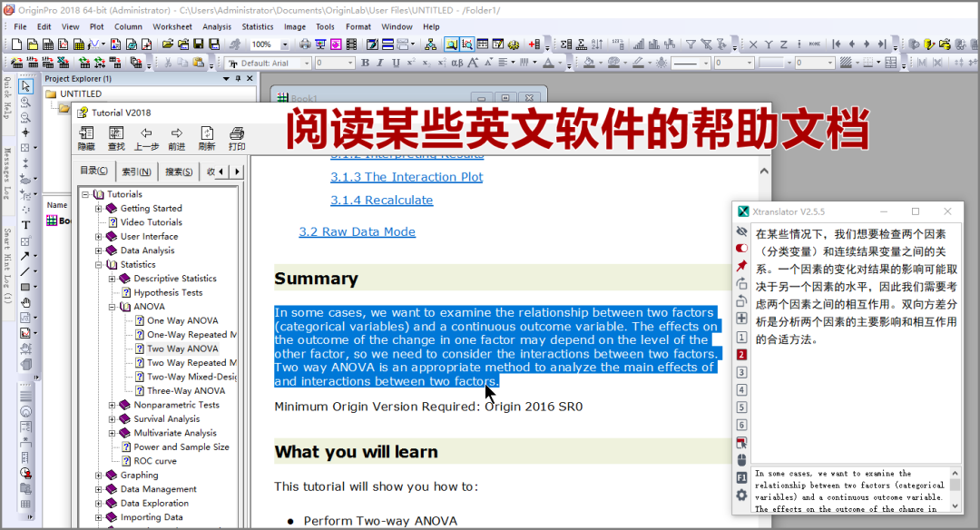
Task: Click the 隐藏 (Hide) button in Tutorial window
Action: pyautogui.click(x=86, y=138)
